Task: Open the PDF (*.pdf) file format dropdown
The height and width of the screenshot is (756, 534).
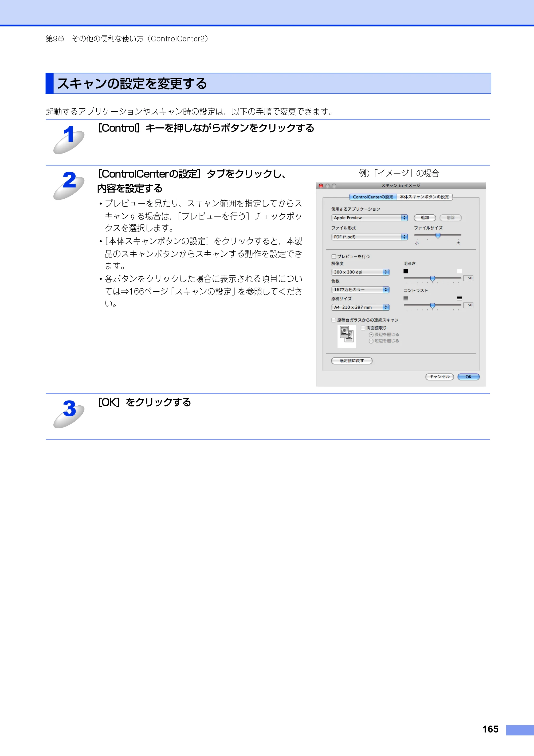Action: click(369, 237)
